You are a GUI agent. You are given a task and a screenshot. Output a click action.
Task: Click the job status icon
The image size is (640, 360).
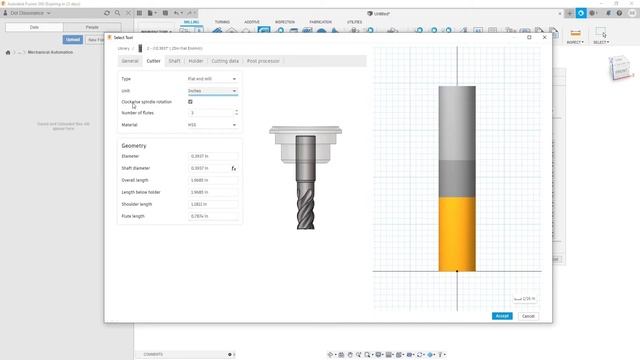tap(593, 13)
